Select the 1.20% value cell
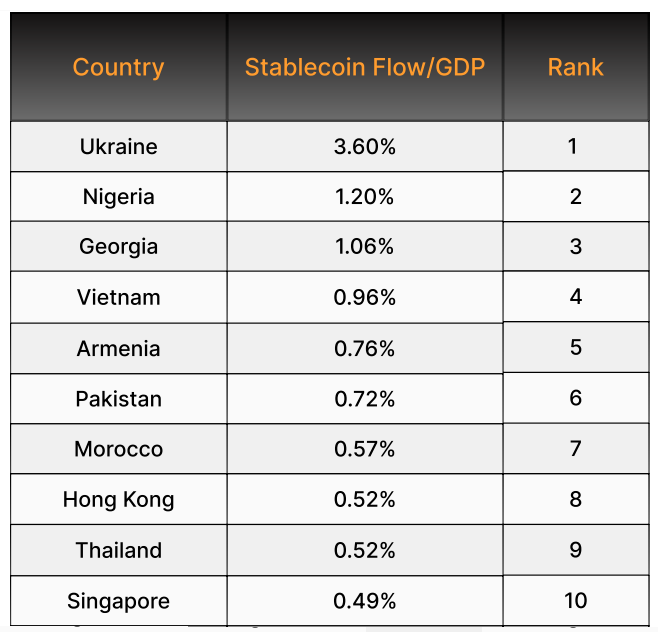The width and height of the screenshot is (658, 633). pyautogui.click(x=365, y=197)
